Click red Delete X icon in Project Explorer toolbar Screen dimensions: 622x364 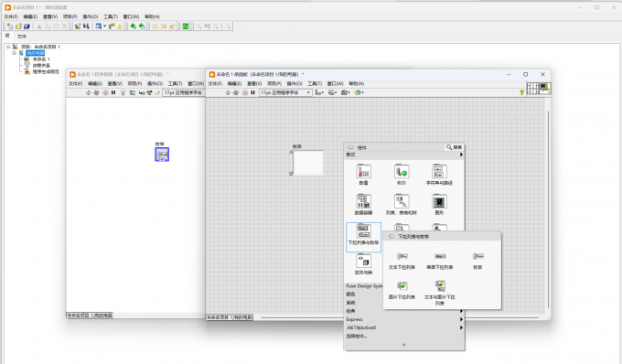[x=64, y=27]
